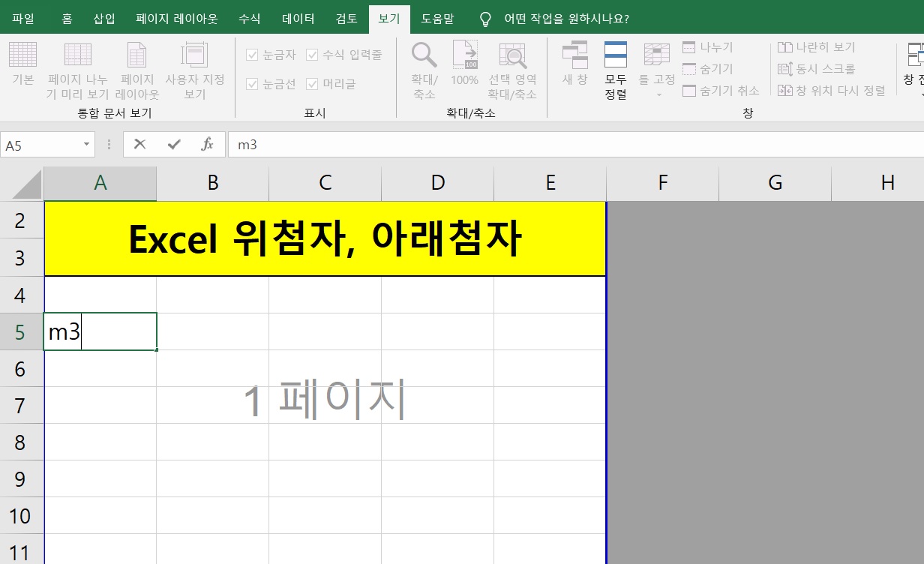Click the Tell Me lightbulb icon
The width and height of the screenshot is (924, 564).
[486, 19]
